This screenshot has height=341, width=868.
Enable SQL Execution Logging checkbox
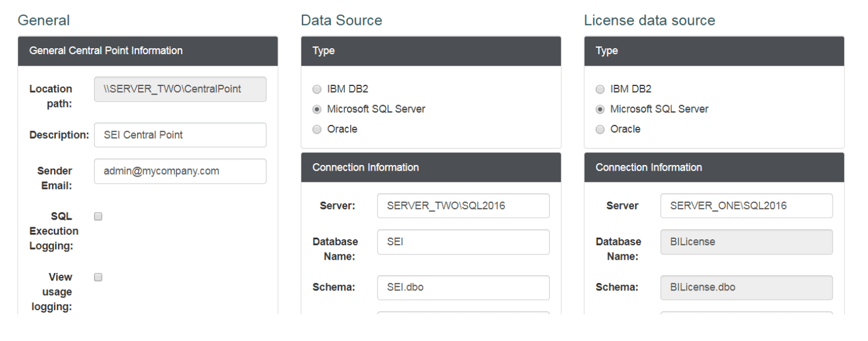98,217
